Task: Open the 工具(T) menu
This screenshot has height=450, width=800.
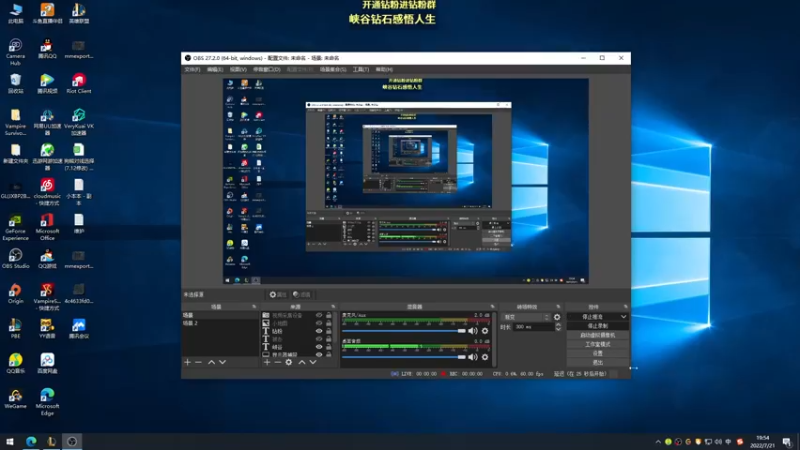Action: (x=361, y=69)
